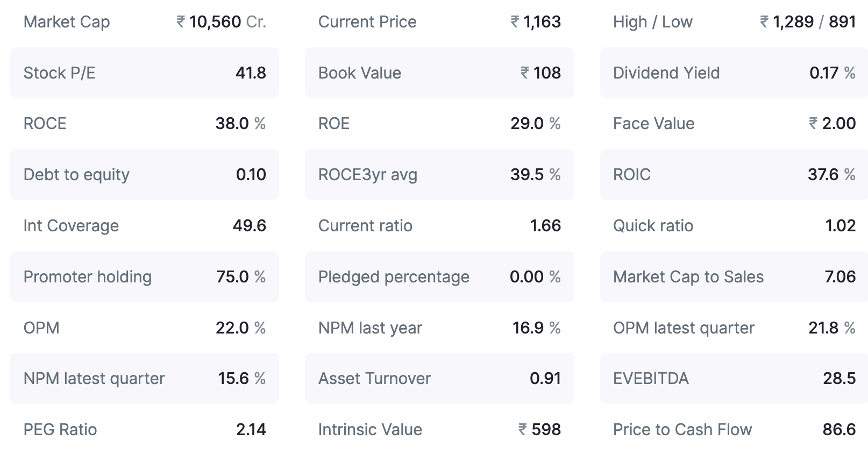The image size is (868, 454).
Task: Click the Market Cap value of 10,560 Cr.
Action: click(221, 22)
